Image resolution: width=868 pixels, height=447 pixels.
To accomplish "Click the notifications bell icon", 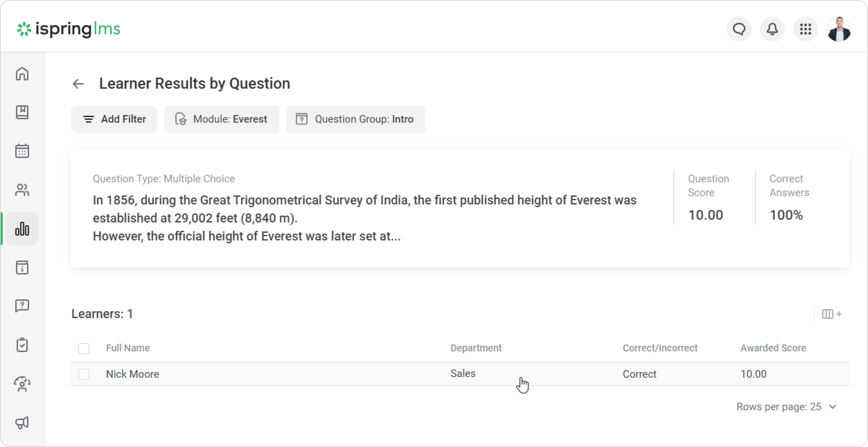I will coord(772,29).
